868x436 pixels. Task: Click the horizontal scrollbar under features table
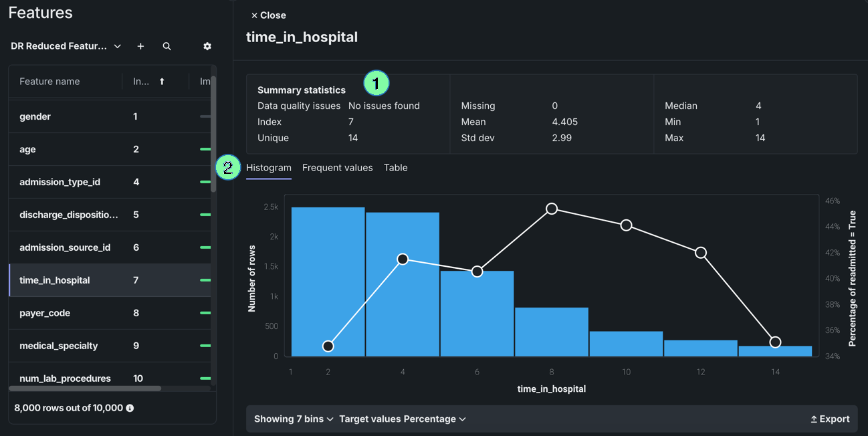pos(85,388)
